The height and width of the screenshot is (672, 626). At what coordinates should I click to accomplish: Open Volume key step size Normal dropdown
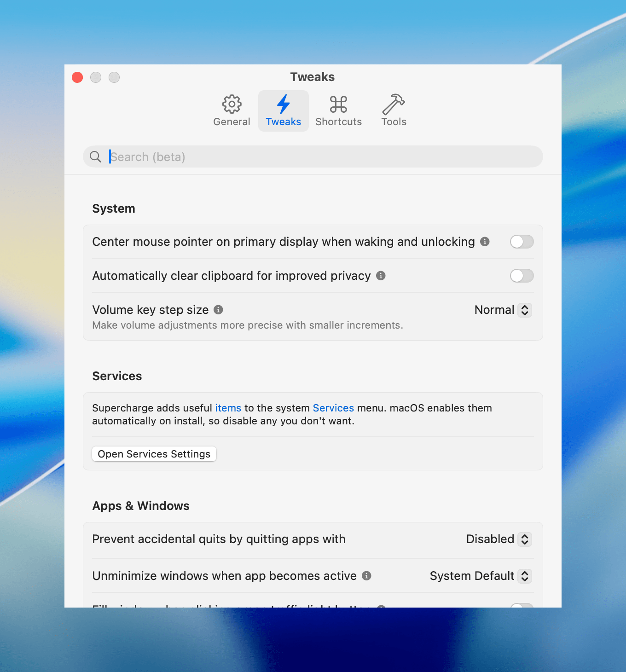[503, 310]
